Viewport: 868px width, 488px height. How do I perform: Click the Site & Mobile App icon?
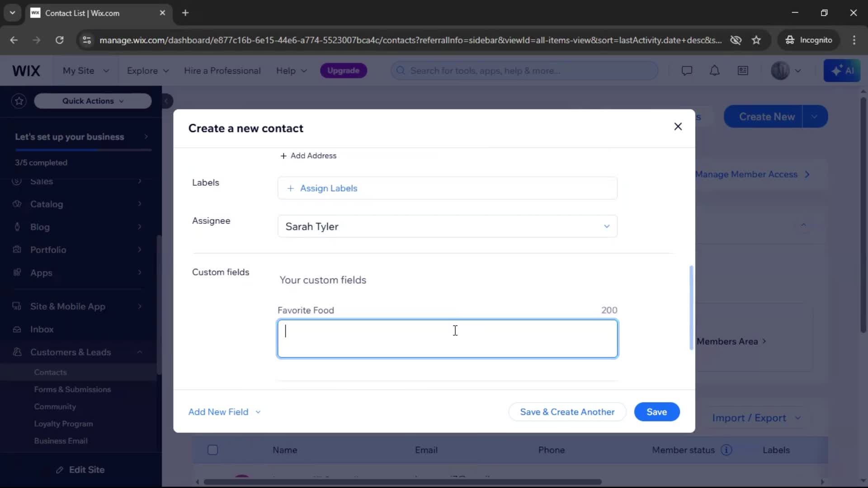[17, 306]
